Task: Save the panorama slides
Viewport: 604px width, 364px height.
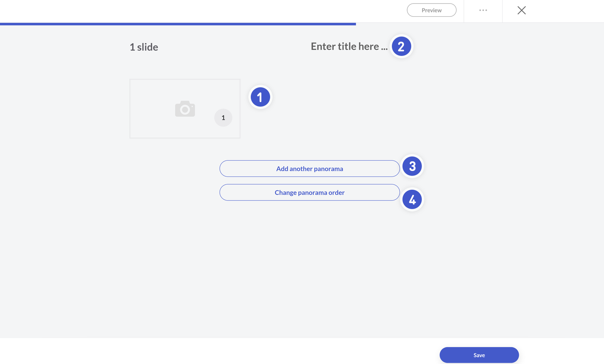Action: pos(479,355)
